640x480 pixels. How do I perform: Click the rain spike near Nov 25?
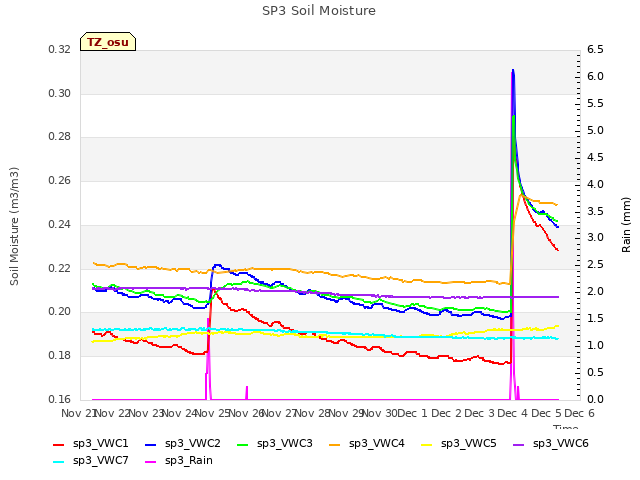208,359
